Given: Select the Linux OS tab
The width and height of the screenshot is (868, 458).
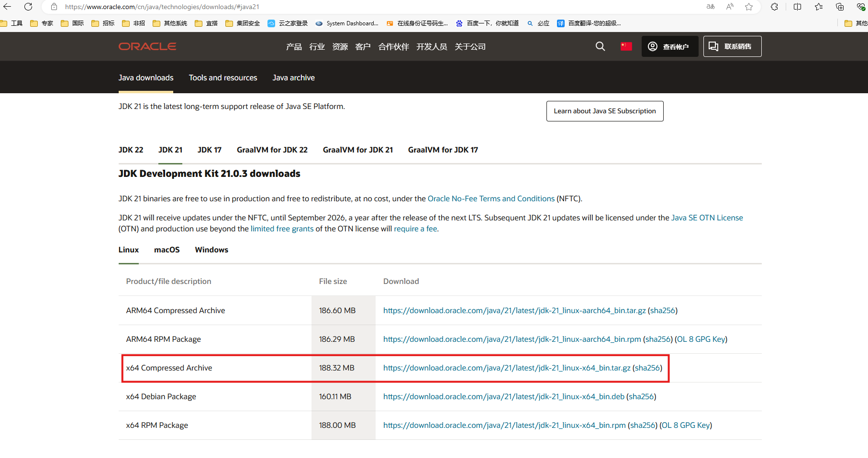Looking at the screenshot, I should tap(129, 250).
